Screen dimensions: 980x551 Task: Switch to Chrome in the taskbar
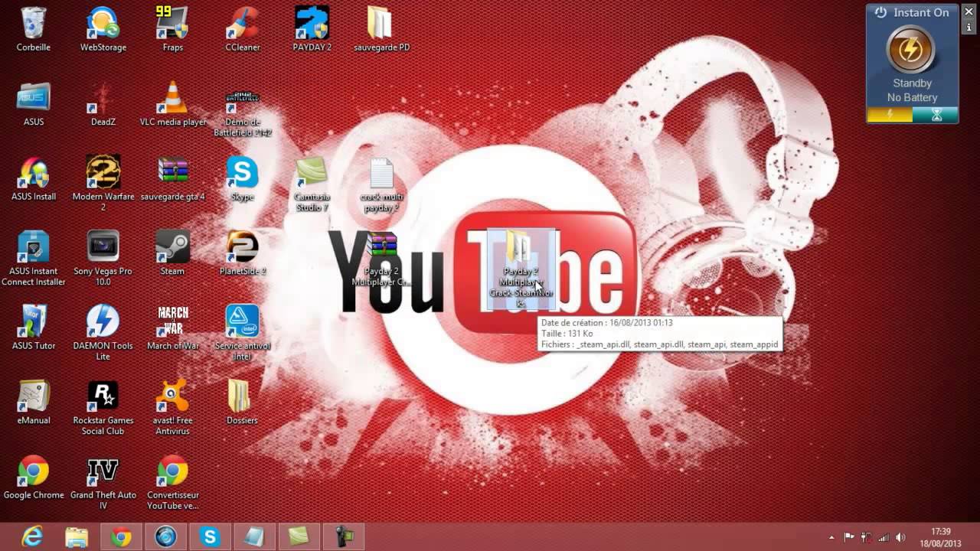tap(121, 537)
